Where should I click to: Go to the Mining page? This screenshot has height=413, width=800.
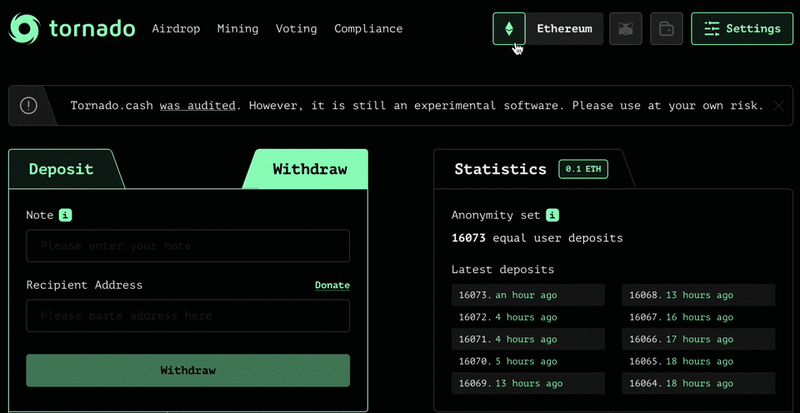point(236,29)
